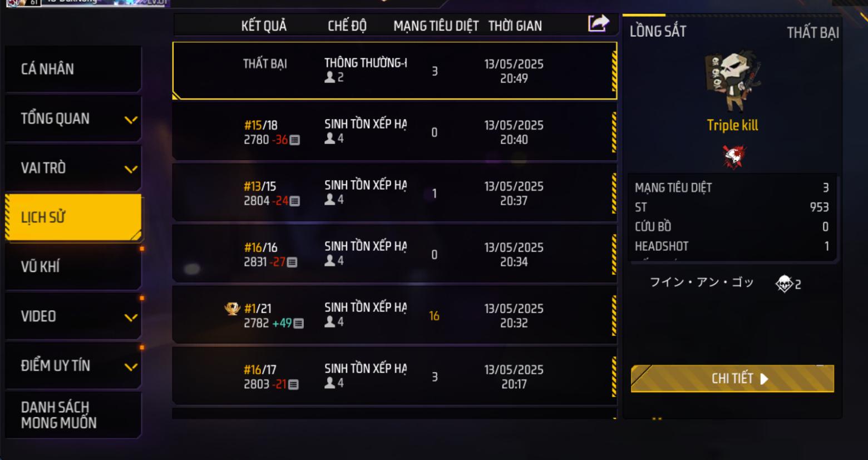Click the Chi Tiết button
Viewport: 868px width, 460px height.
point(732,379)
